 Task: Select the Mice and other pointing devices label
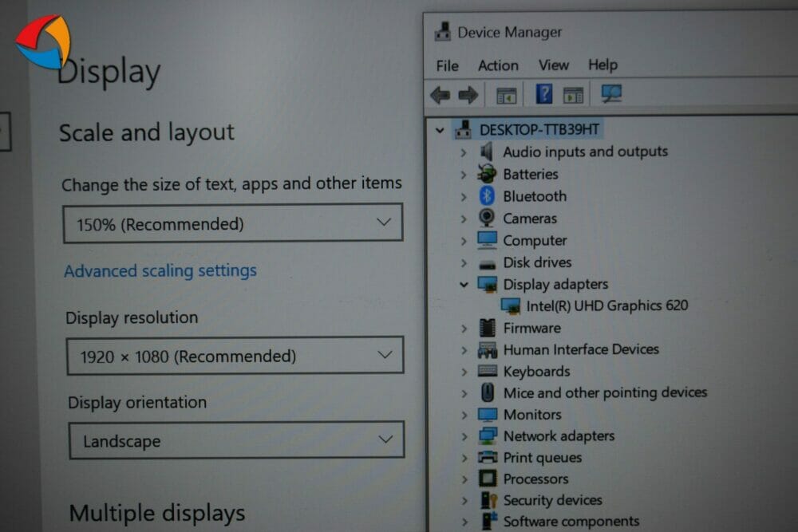[606, 392]
